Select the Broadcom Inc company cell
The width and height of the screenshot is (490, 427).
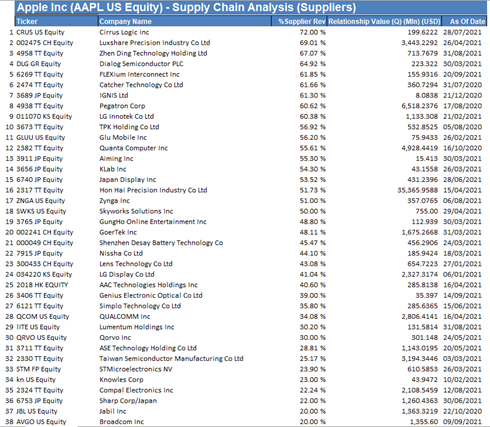121,422
